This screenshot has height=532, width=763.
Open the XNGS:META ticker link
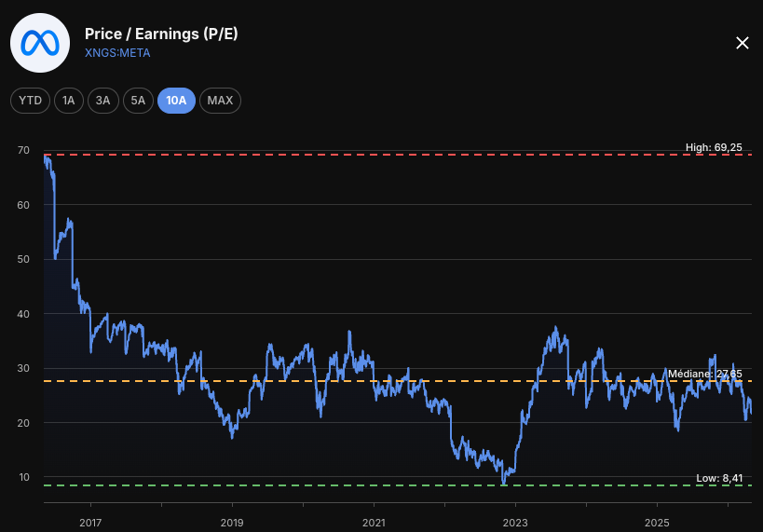click(x=117, y=53)
